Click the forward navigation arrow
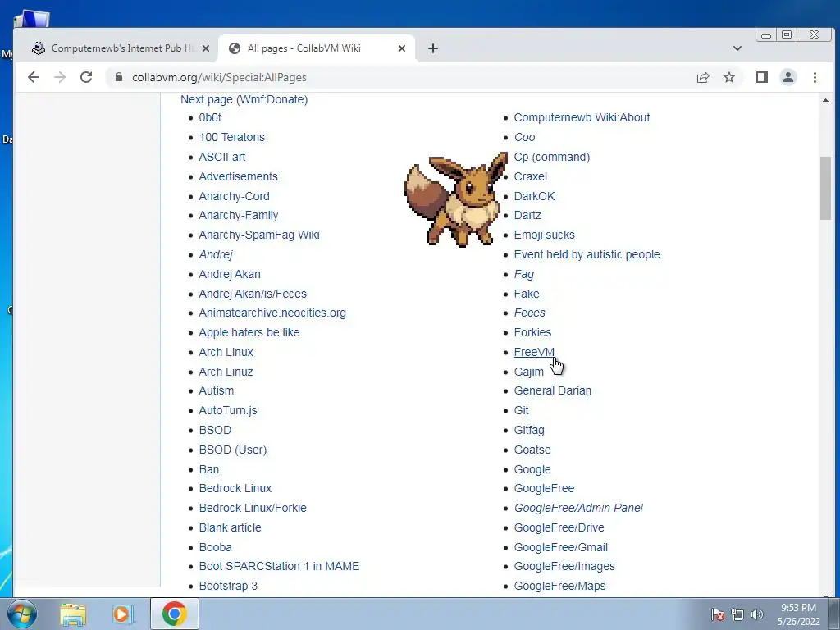The image size is (840, 630). [x=60, y=77]
